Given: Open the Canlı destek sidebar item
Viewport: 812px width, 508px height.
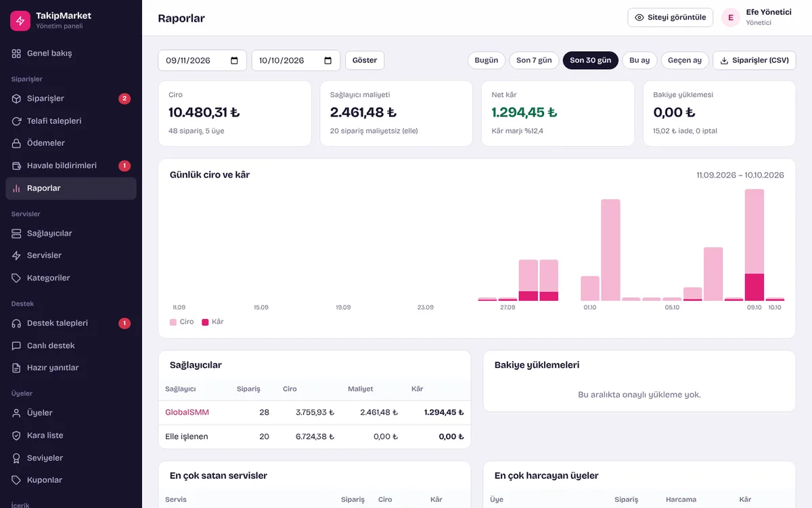Looking at the screenshot, I should click(71, 346).
